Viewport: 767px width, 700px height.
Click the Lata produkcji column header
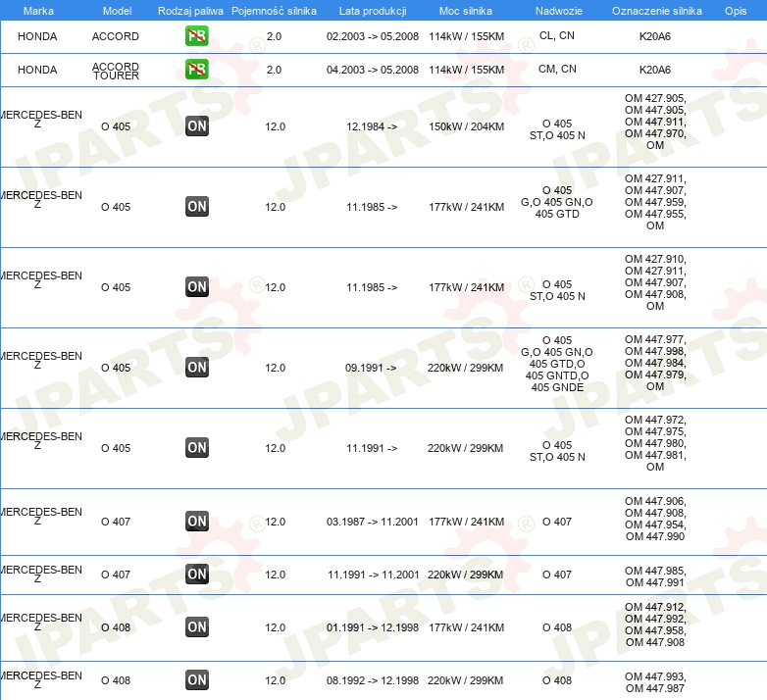point(373,11)
